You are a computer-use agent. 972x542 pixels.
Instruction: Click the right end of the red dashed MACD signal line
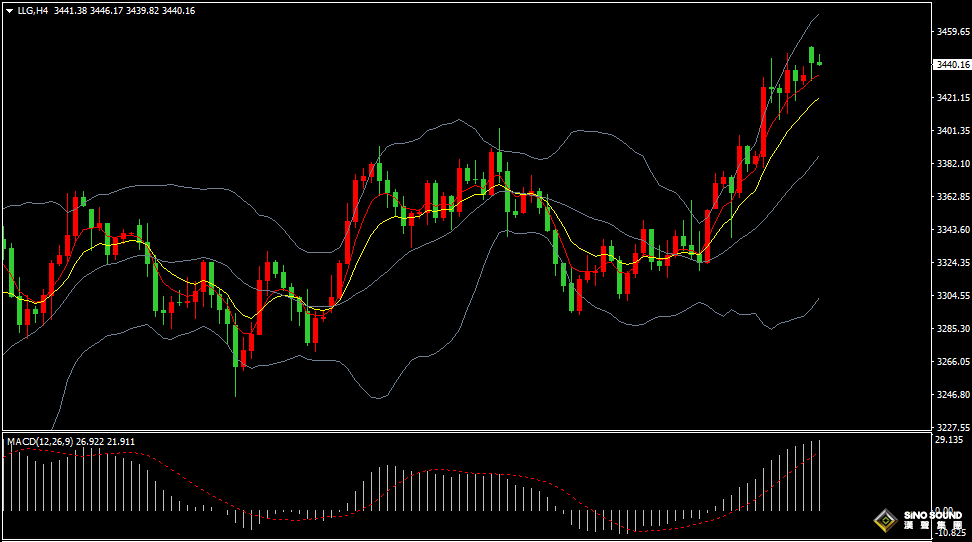(819, 451)
